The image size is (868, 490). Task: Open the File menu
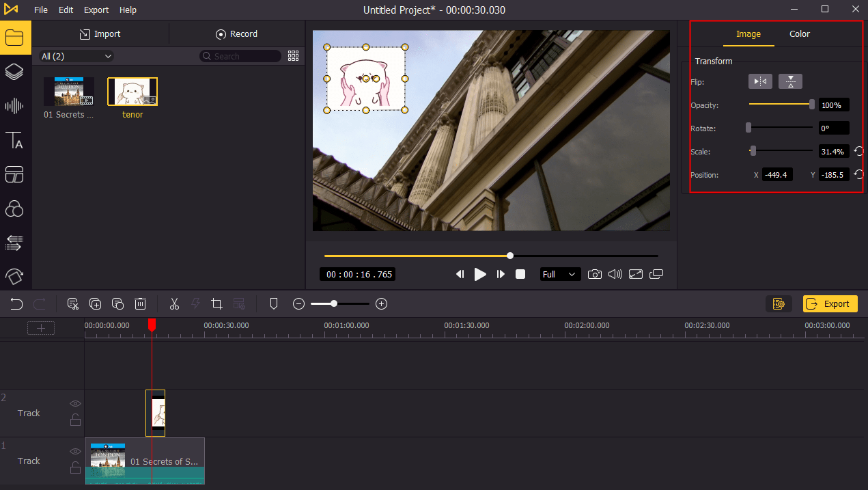click(x=41, y=10)
